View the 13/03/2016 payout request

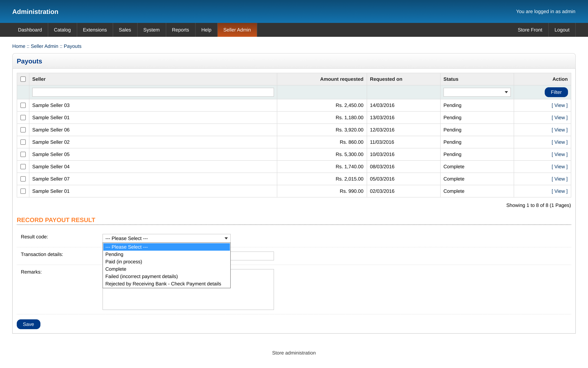560,118
